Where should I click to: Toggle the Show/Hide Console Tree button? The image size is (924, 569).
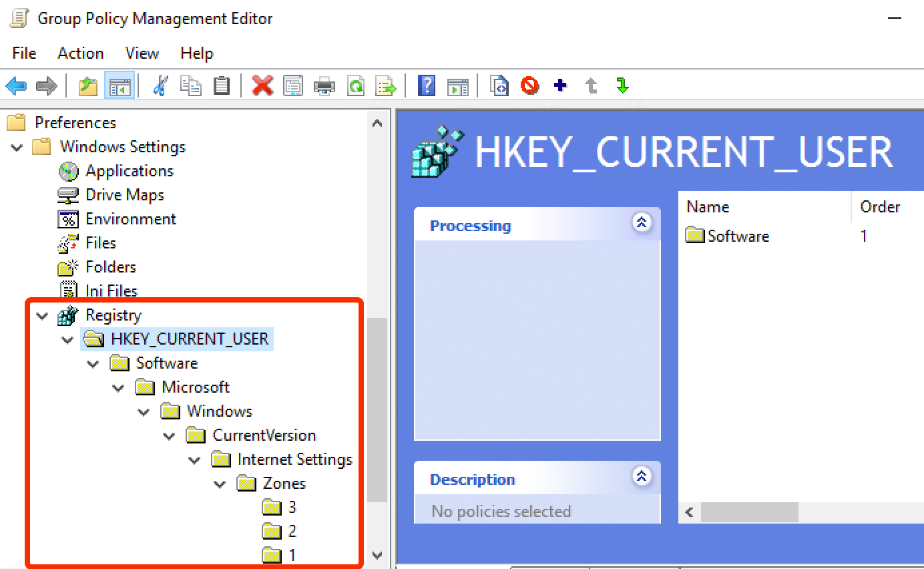120,85
